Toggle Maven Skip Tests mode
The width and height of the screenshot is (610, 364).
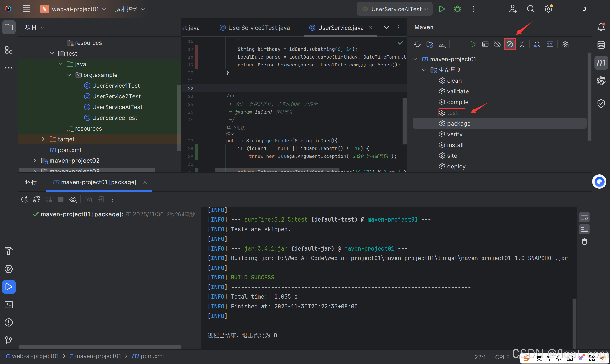click(510, 44)
